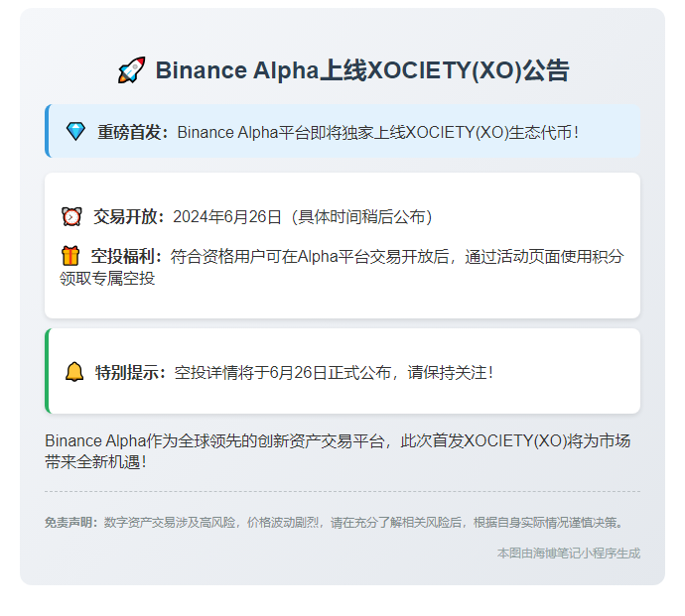Click text "Binance Alpha平台即将独家上线XOCIETY(XO)生态代币！"
Screen dimensions: 685x616
379,132
